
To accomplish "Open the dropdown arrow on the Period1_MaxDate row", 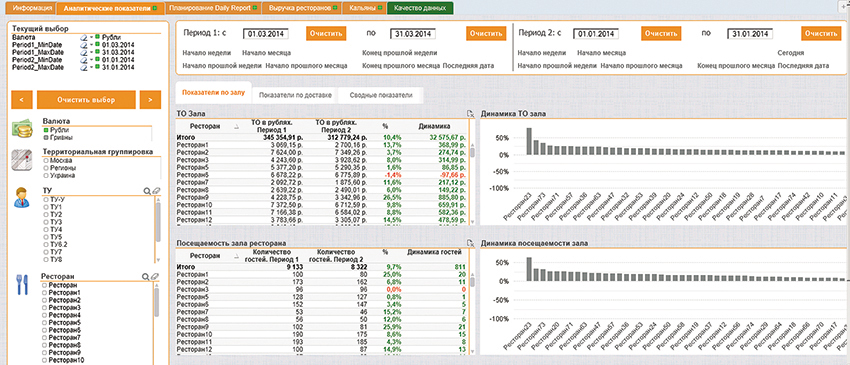I will pyautogui.click(x=91, y=53).
